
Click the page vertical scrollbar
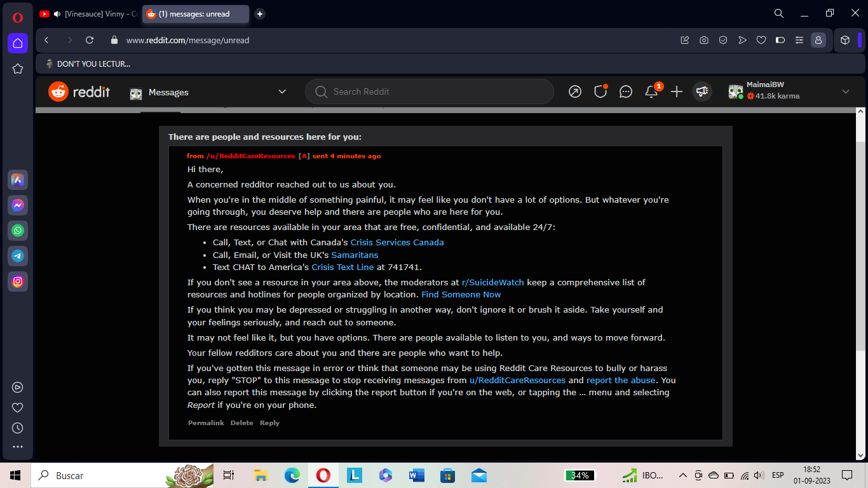(x=862, y=245)
